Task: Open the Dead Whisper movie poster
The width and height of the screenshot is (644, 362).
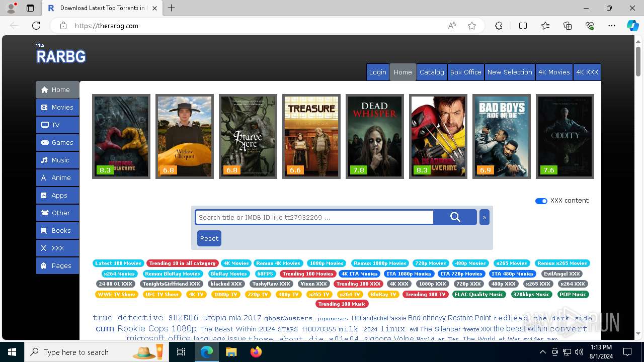Action: point(375,136)
